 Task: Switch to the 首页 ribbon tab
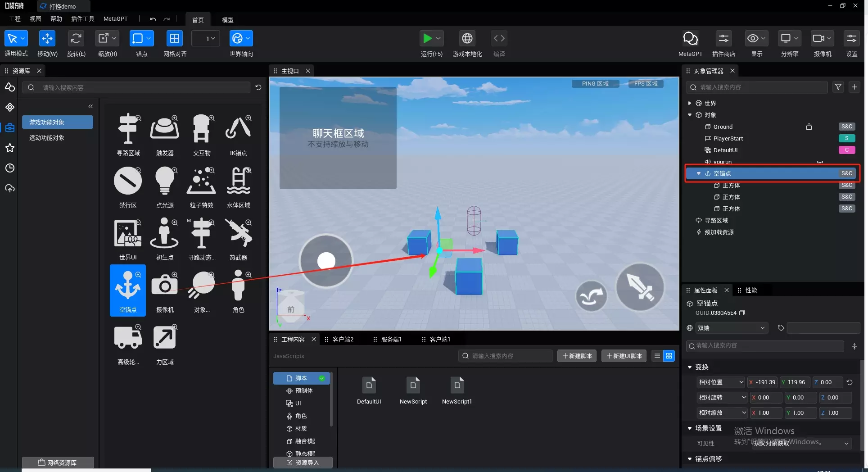click(x=198, y=20)
